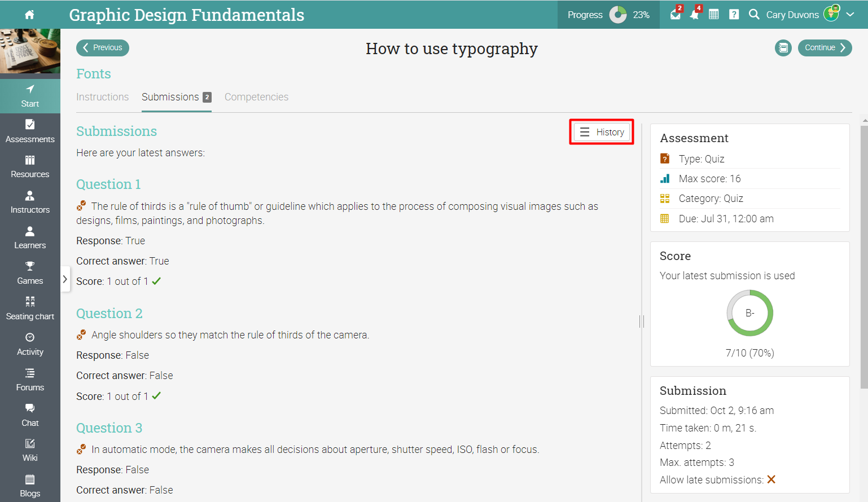Expand the left sidebar chevron handle
Image resolution: width=868 pixels, height=502 pixels.
click(x=65, y=279)
